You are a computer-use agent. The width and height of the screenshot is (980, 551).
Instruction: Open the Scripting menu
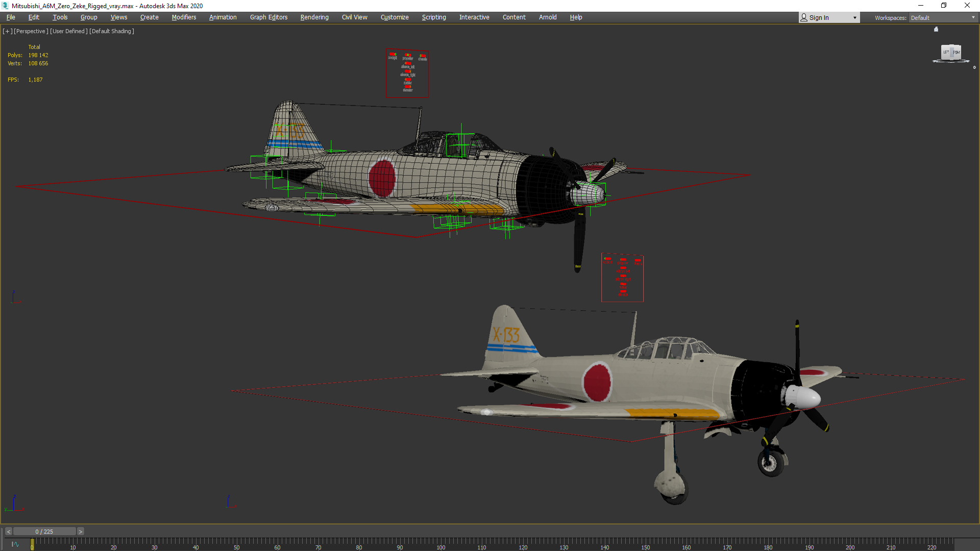coord(434,17)
